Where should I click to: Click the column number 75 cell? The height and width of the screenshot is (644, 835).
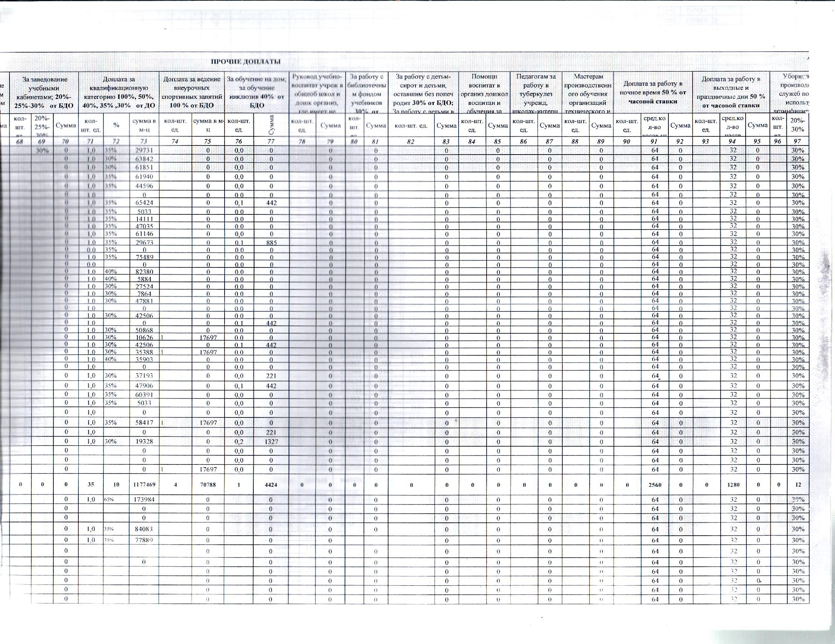pyautogui.click(x=208, y=141)
